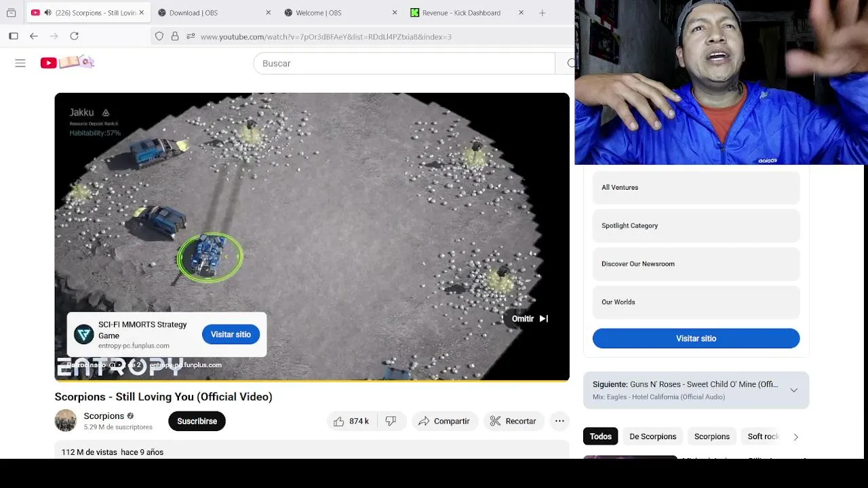Screen dimensions: 868x488
Task: Dislike the video with thumbs down
Action: point(391,421)
